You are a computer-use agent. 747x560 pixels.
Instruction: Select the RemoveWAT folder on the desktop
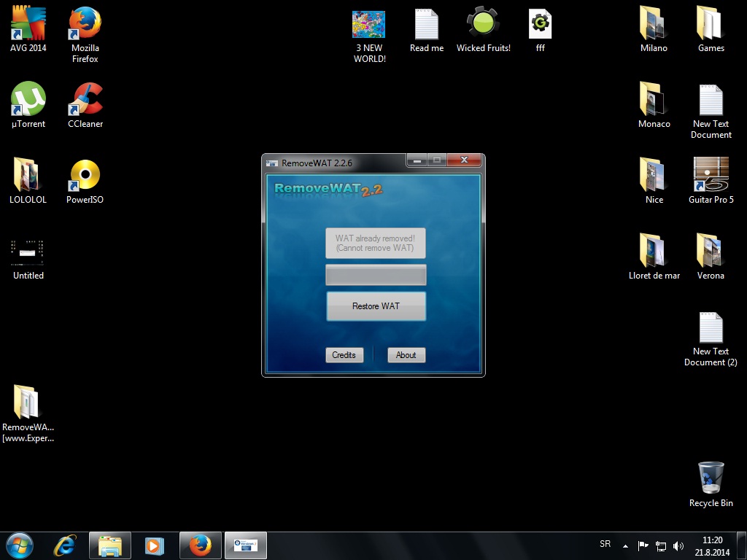coord(28,413)
